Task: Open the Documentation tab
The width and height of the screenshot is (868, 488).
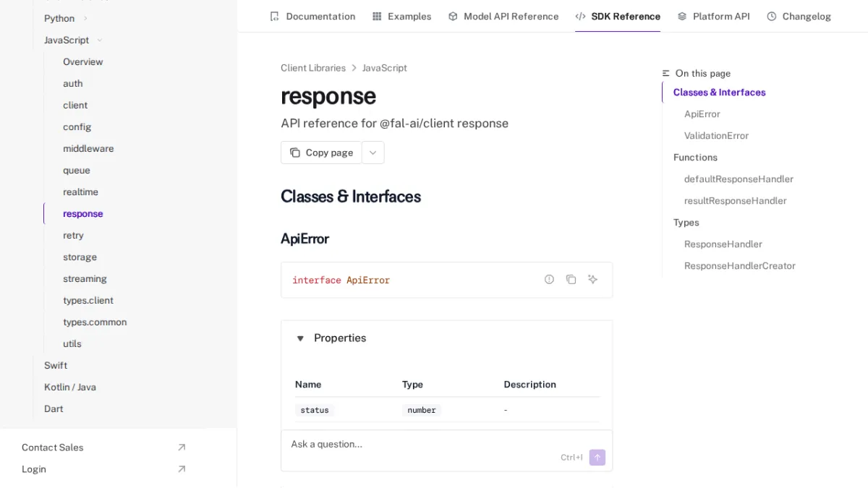Action: [x=312, y=16]
